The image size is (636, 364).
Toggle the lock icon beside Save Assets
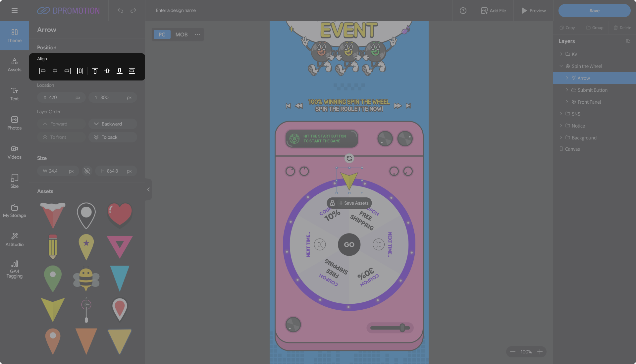coord(333,203)
